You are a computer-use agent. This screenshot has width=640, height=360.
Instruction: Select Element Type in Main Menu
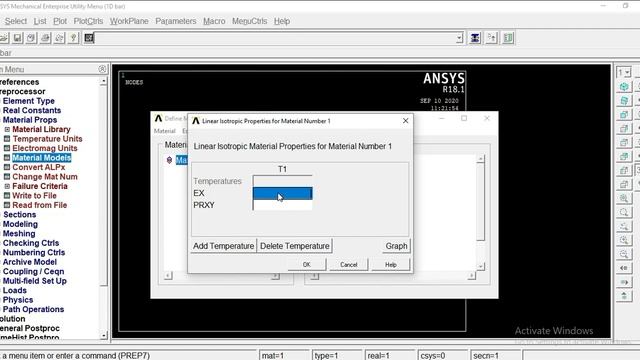29,101
